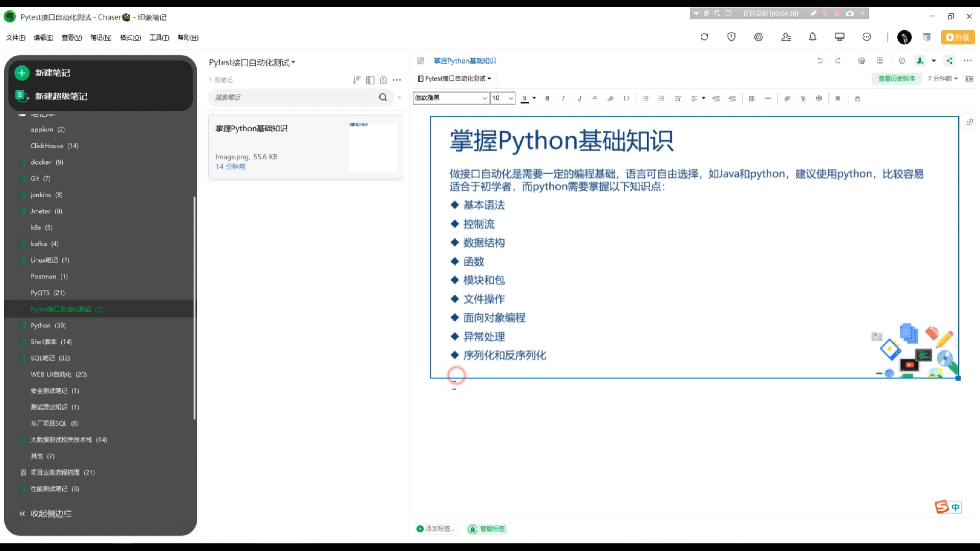The height and width of the screenshot is (551, 980).
Task: Decrease indent of paragraph
Action: [716, 98]
